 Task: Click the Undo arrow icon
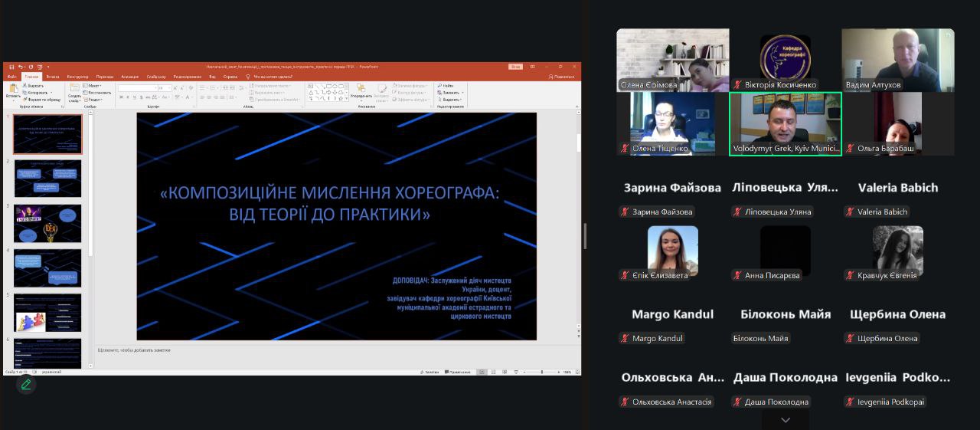coord(20,67)
